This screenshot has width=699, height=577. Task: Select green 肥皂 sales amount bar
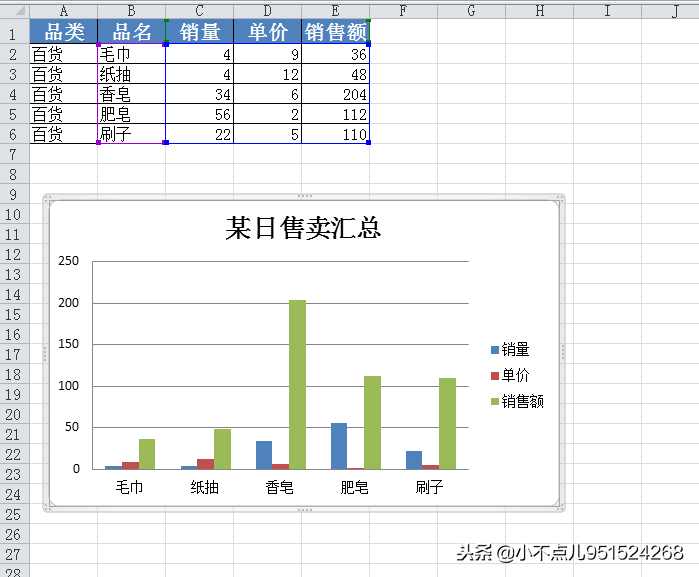372,423
